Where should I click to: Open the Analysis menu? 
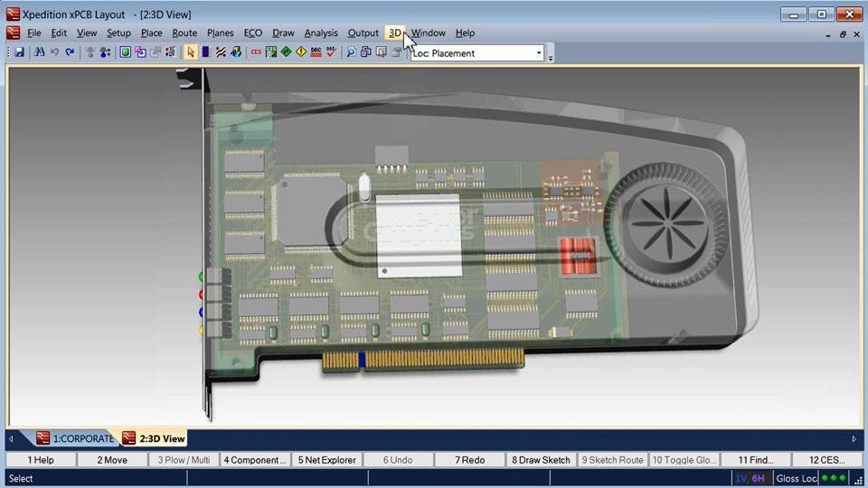(x=320, y=33)
